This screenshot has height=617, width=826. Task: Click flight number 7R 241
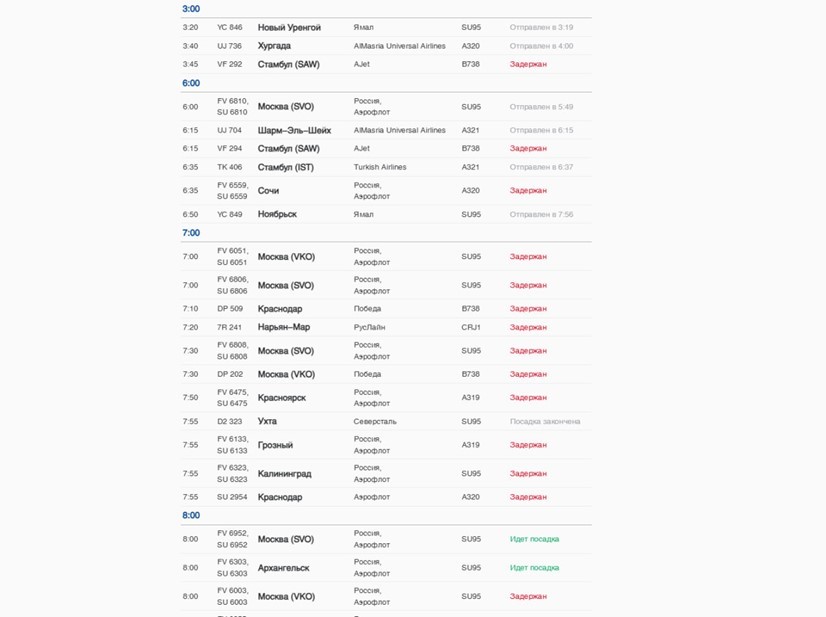coord(229,327)
